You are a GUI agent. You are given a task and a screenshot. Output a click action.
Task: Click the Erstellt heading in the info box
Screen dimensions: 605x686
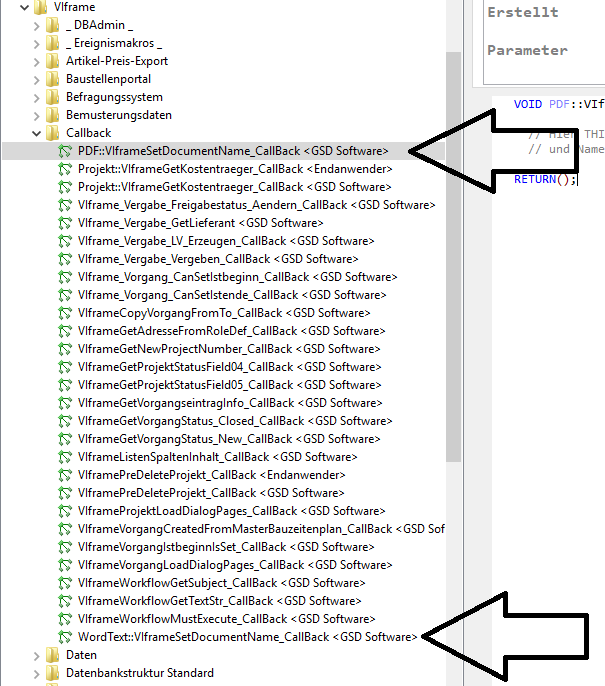coord(523,12)
